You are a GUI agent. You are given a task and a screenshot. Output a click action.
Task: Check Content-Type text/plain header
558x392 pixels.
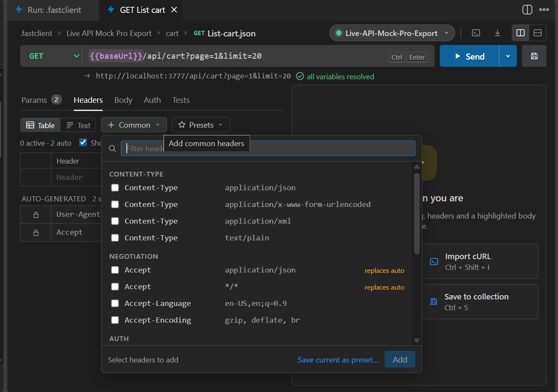pos(115,238)
